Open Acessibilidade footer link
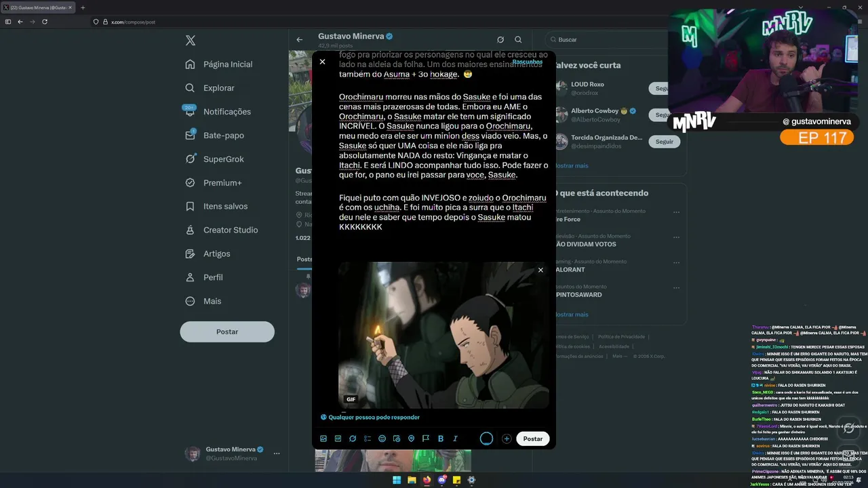The height and width of the screenshot is (488, 868). (x=614, y=346)
